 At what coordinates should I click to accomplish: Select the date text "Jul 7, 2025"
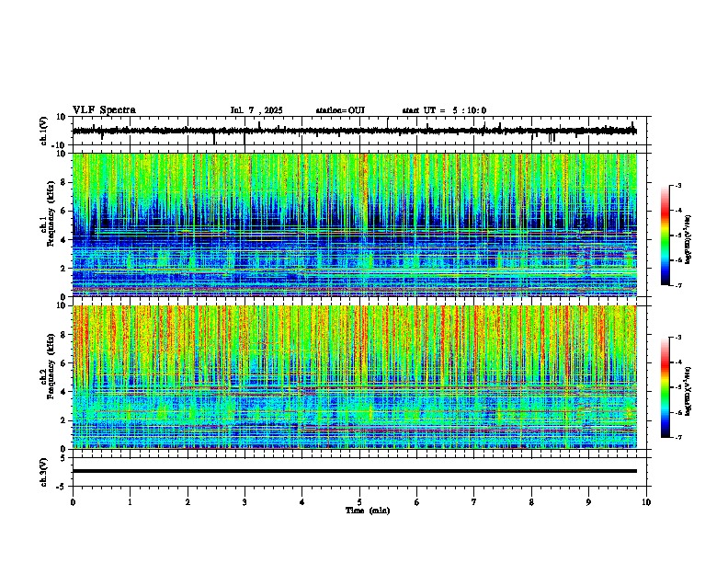tap(256, 110)
